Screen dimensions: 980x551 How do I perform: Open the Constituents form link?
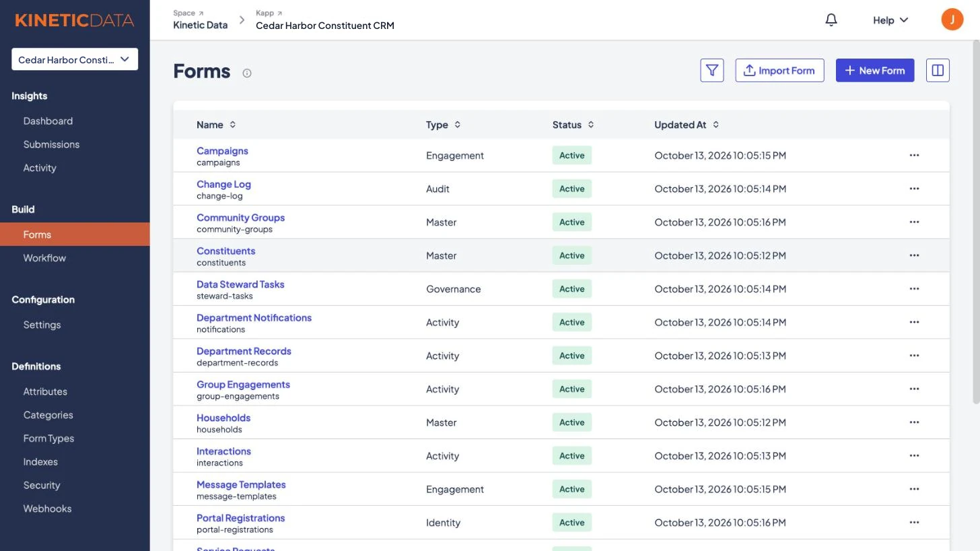click(225, 251)
